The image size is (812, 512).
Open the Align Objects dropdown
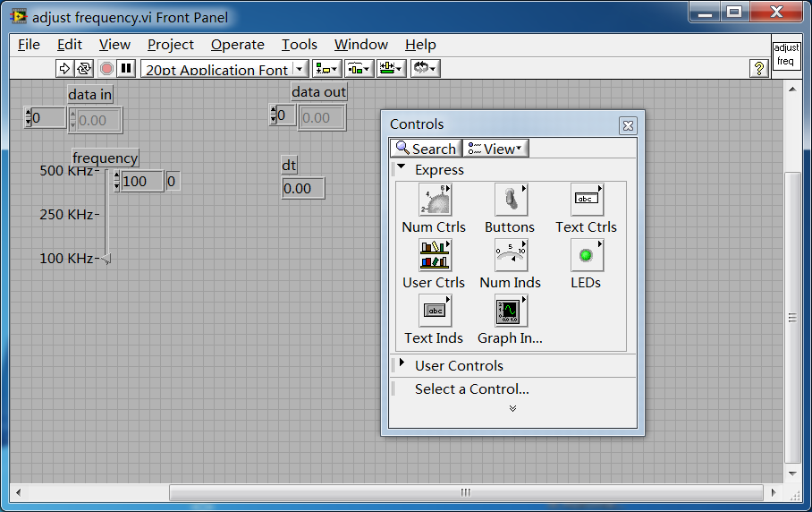tap(327, 68)
